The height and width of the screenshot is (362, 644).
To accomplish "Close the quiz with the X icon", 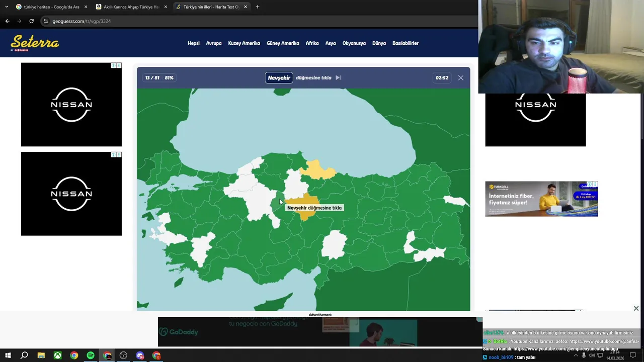I will pyautogui.click(x=461, y=77).
